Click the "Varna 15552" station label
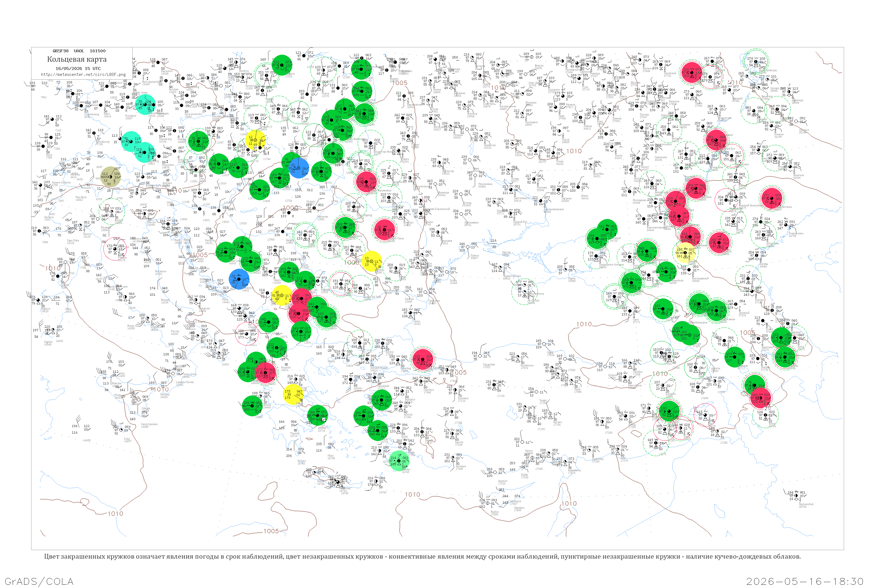882x588 pixels. click(x=417, y=323)
